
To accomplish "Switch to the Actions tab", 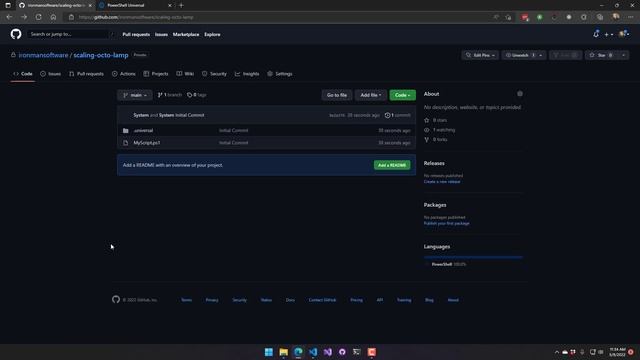I will tap(124, 74).
